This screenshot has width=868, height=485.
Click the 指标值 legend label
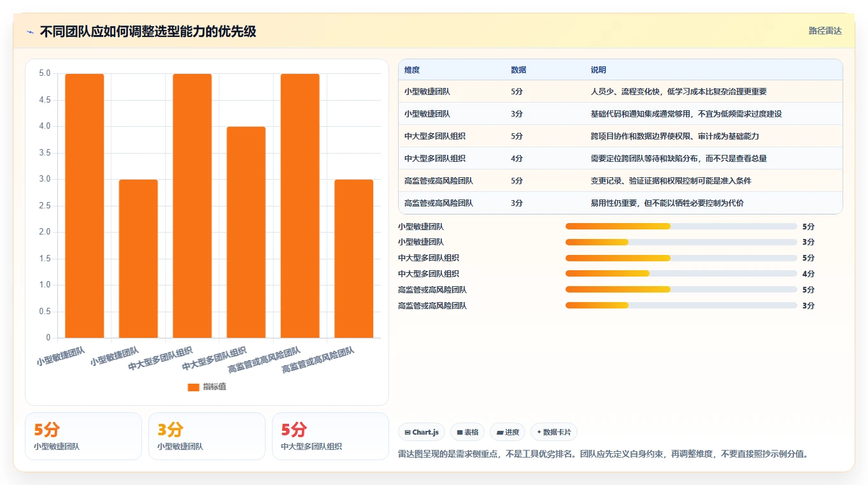click(215, 387)
